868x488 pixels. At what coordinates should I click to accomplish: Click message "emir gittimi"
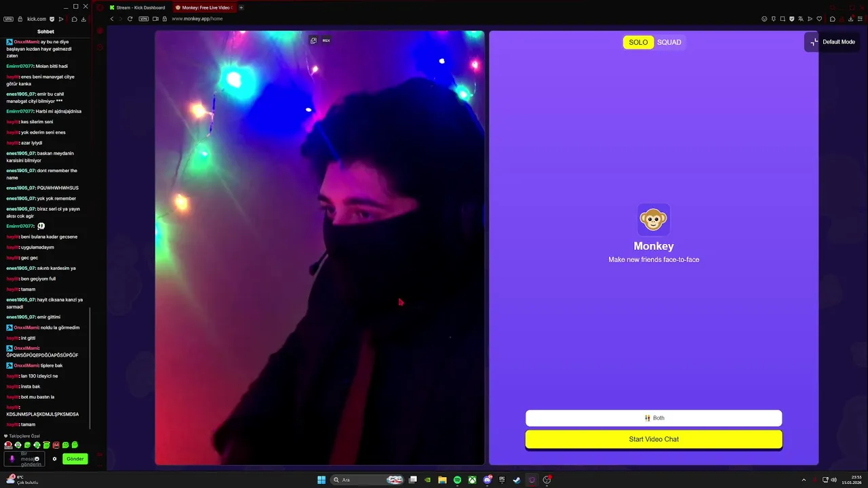click(49, 317)
